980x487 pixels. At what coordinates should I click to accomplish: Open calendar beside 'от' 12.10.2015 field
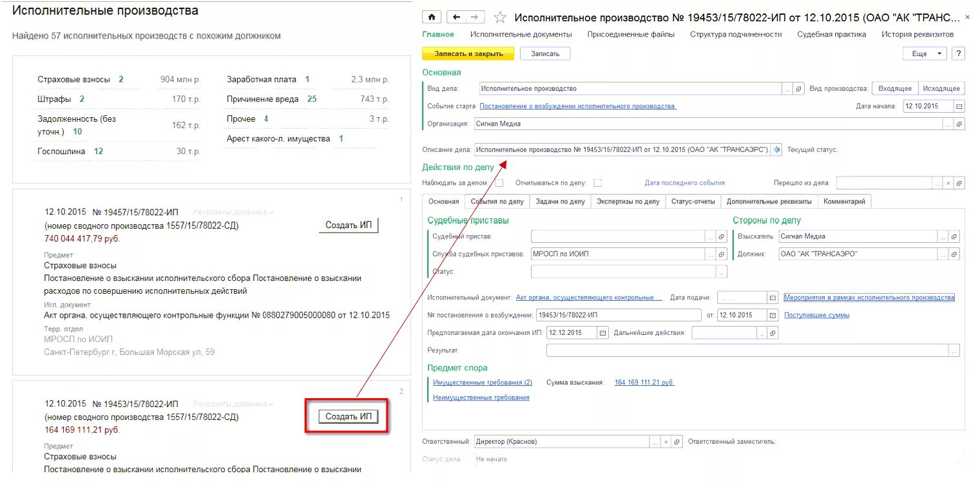tap(773, 315)
